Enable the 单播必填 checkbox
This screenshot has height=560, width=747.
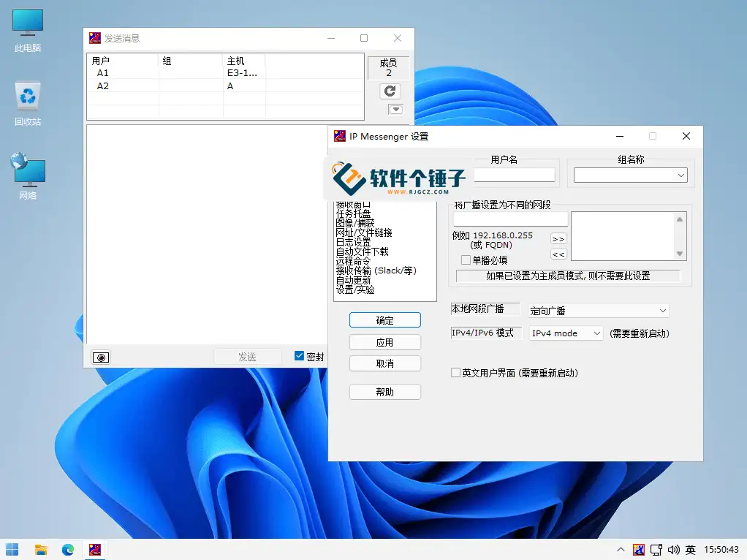point(466,260)
